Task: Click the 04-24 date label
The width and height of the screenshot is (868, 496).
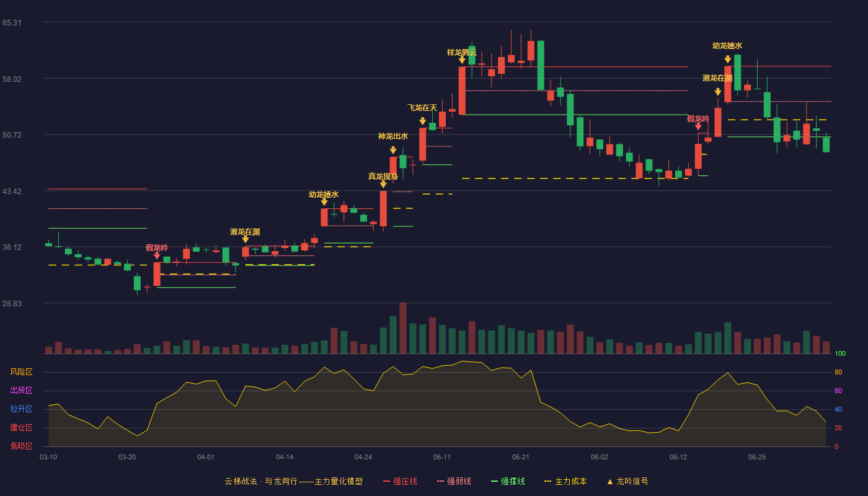Action: pos(363,457)
